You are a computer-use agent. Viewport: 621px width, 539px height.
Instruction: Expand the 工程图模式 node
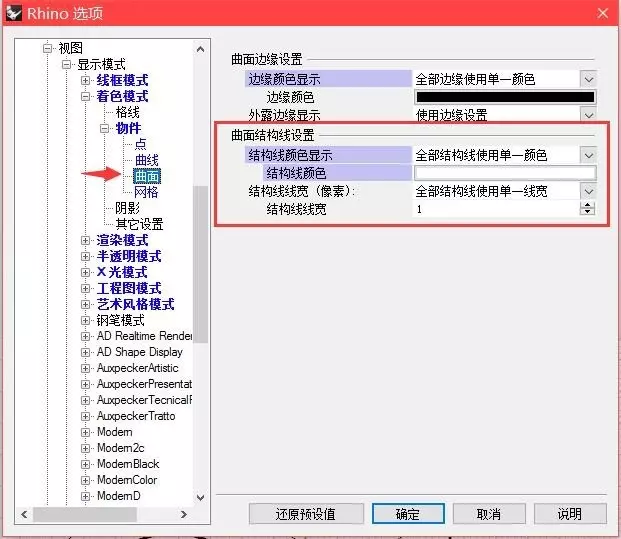(85, 288)
